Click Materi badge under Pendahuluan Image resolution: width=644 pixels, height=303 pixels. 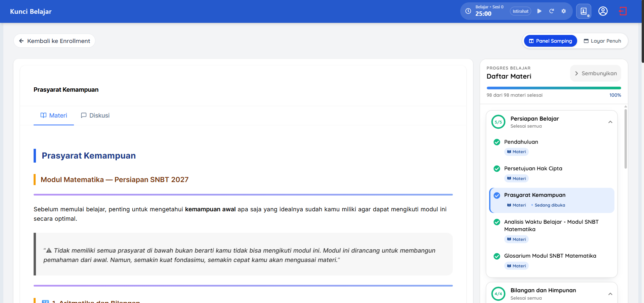516,152
